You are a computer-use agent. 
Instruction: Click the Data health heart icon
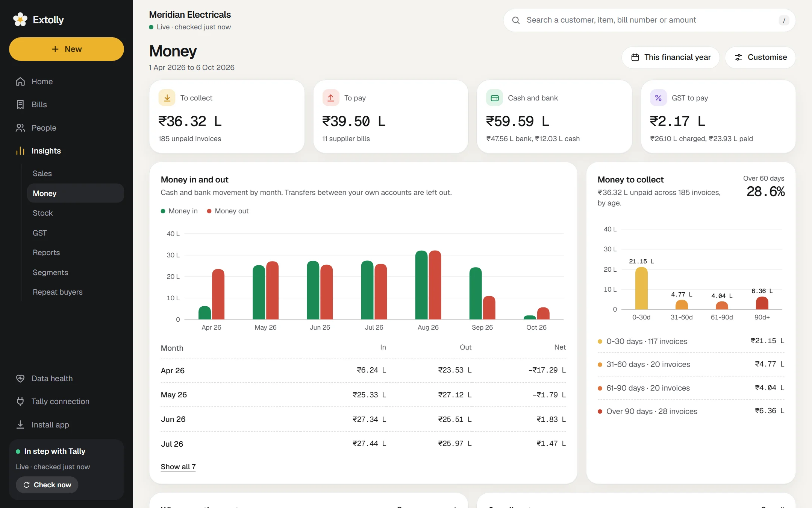tap(20, 379)
